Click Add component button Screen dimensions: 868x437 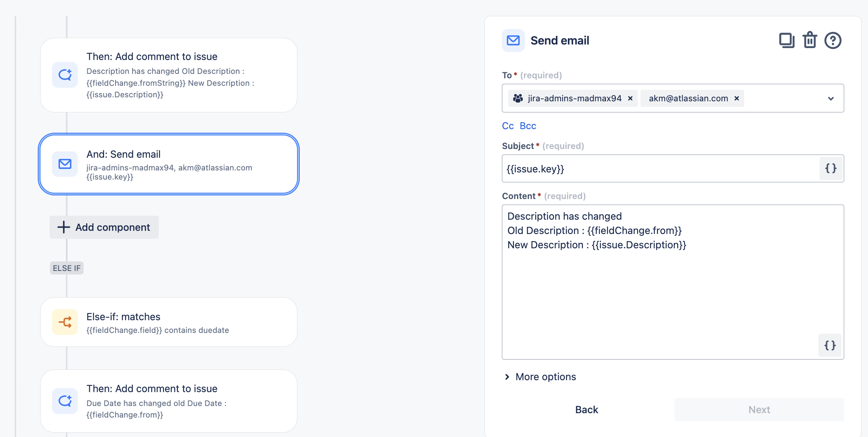104,227
